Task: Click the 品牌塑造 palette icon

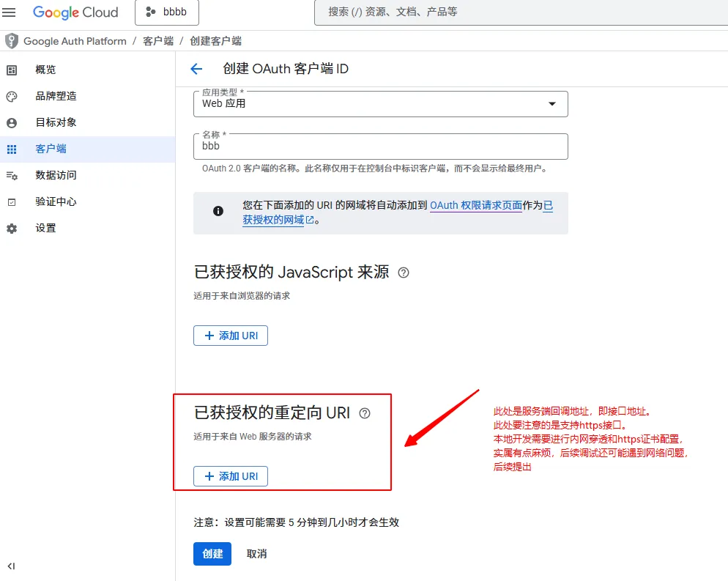Action: click(x=12, y=96)
